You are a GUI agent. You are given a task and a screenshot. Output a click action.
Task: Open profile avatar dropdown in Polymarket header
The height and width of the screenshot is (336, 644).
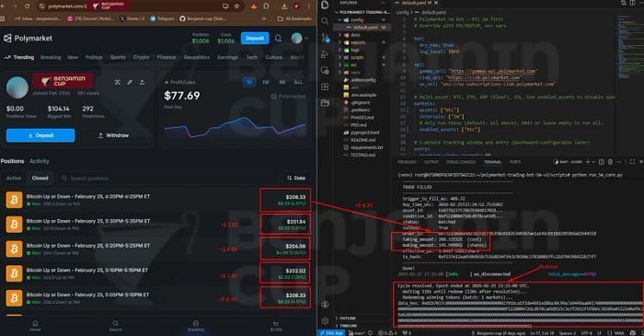point(299,38)
